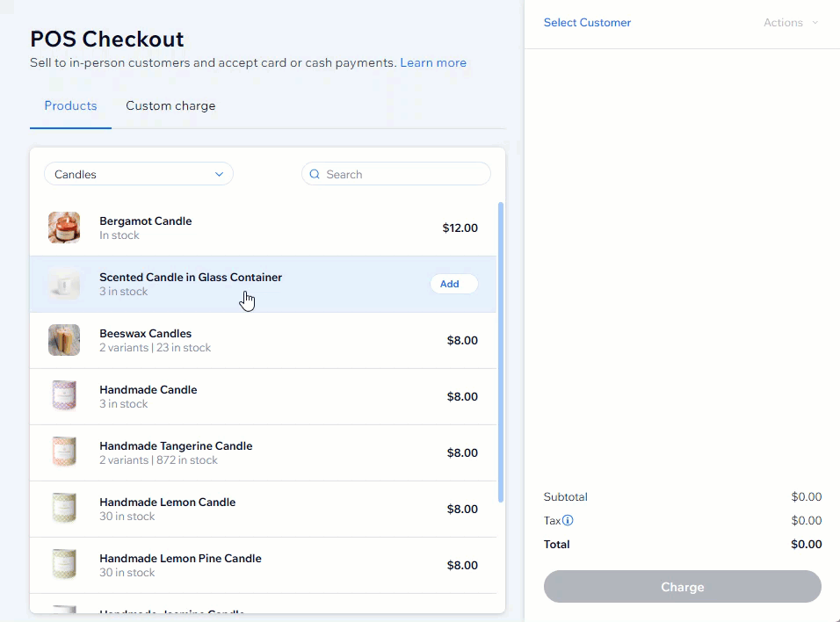Add Scented Candle in Glass Container
The height and width of the screenshot is (622, 840).
[453, 284]
